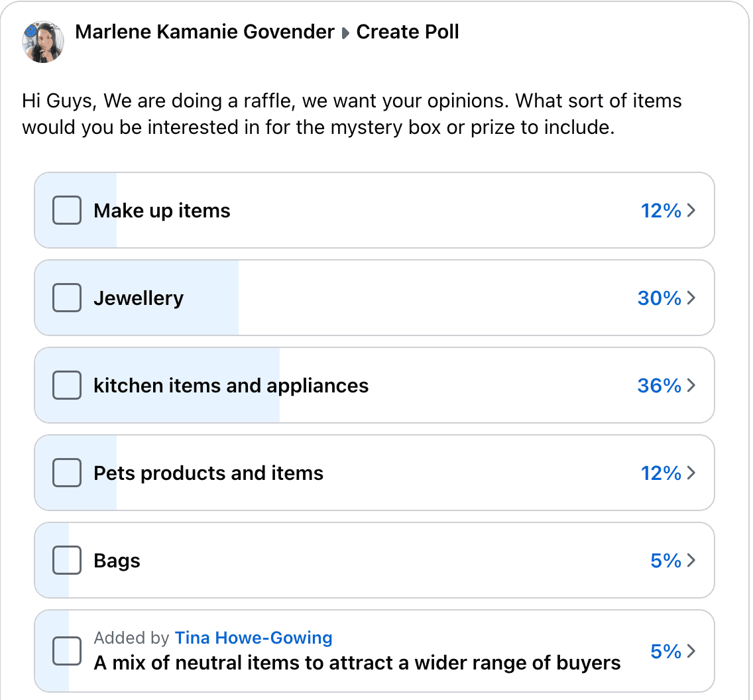This screenshot has height=700, width=753.
Task: Click the 30% Jewellery vote percentage
Action: tap(659, 298)
